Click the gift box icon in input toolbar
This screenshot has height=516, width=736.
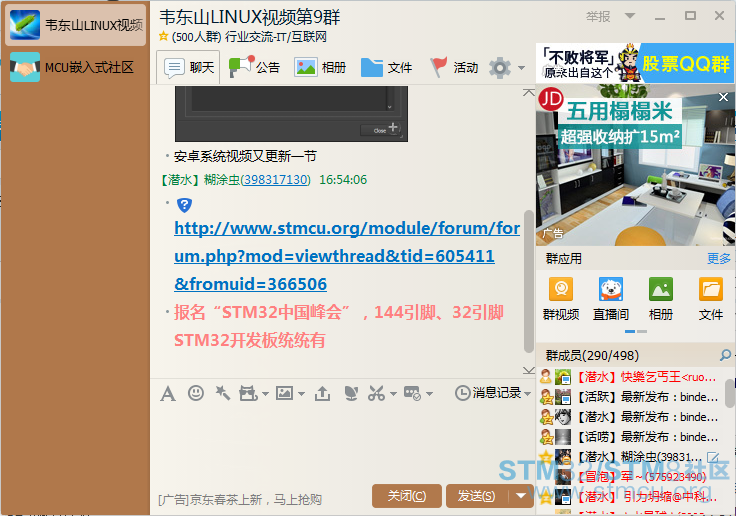[248, 393]
